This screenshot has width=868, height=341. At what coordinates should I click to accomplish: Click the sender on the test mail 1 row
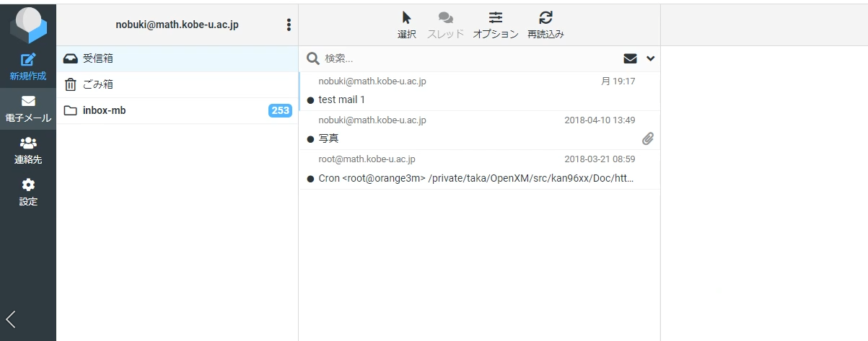(372, 81)
